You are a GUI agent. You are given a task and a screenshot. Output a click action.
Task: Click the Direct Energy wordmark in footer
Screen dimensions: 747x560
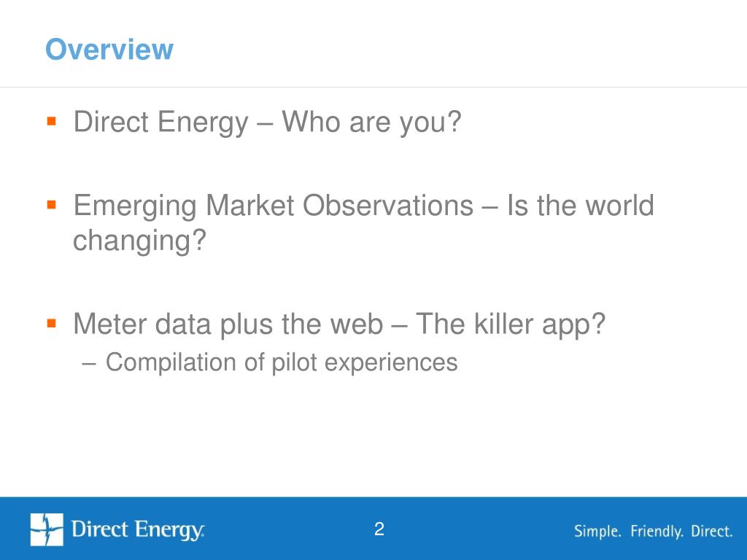tap(138, 530)
